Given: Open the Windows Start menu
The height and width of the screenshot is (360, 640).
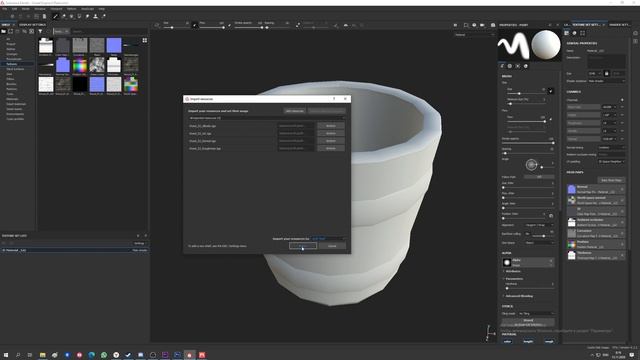Looking at the screenshot, I should tap(6, 355).
